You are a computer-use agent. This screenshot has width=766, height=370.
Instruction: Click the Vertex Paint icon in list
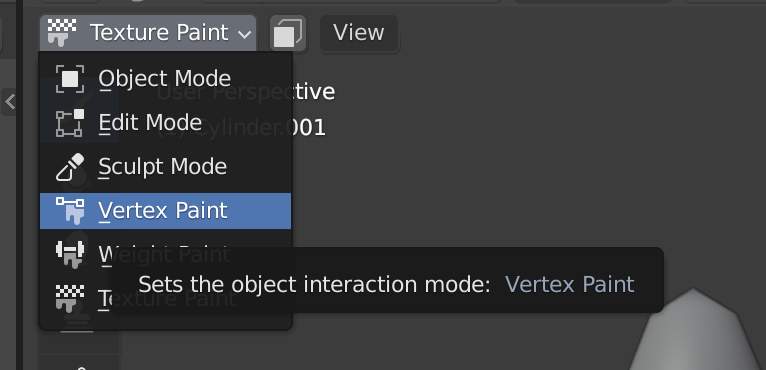(x=70, y=211)
